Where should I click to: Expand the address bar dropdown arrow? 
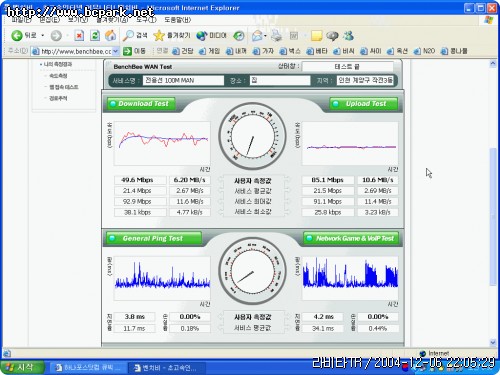click(x=116, y=51)
